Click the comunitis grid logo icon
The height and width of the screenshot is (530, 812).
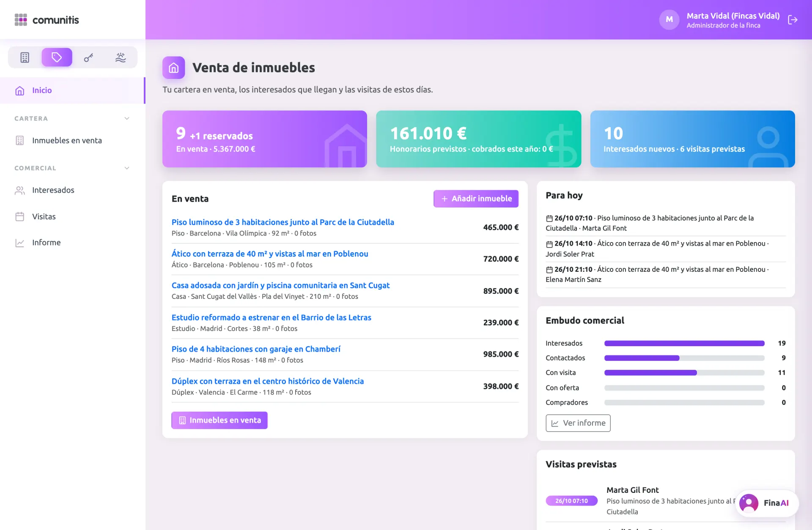(x=21, y=20)
